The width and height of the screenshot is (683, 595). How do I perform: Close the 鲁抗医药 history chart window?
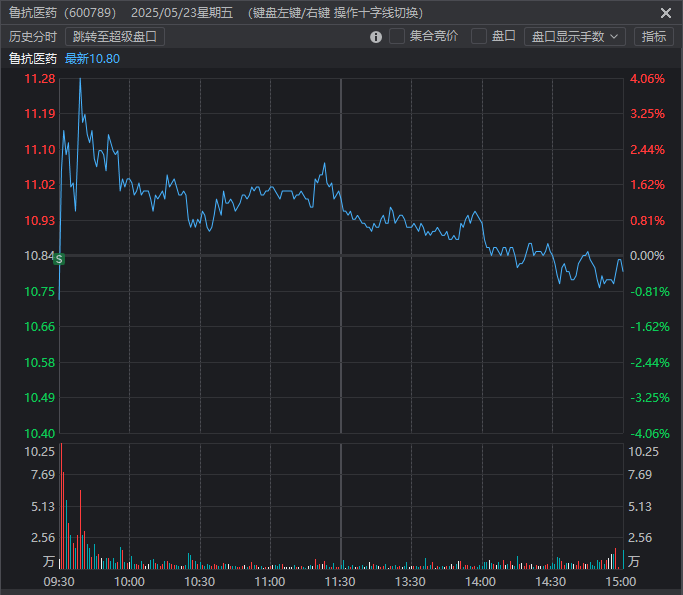click(666, 13)
